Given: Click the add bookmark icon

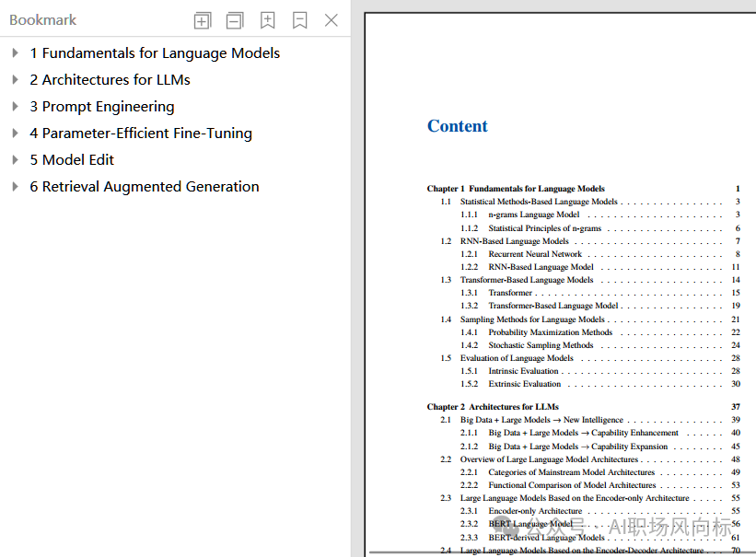Looking at the screenshot, I should point(268,20).
